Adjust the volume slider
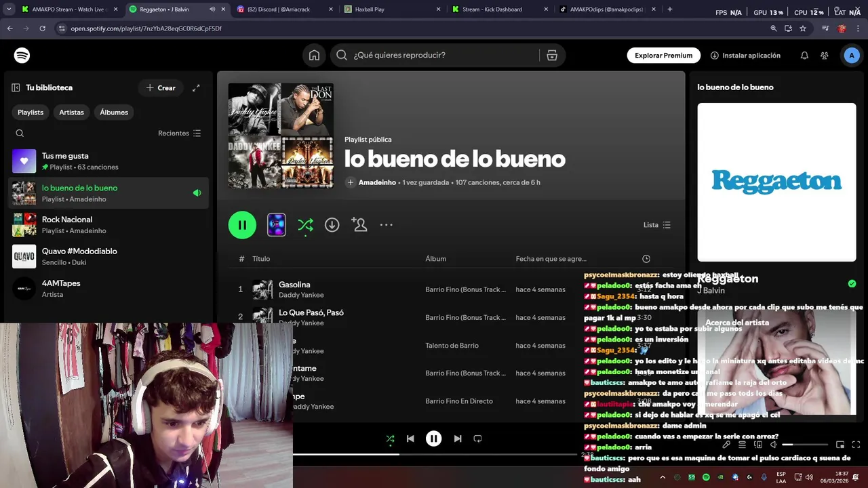868x488 pixels. click(806, 445)
